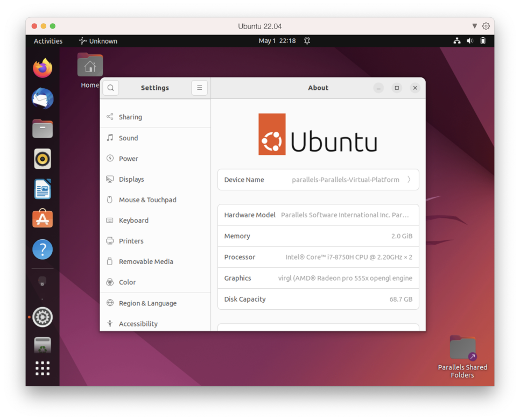Show Applications grid in the dock
The width and height of the screenshot is (520, 420).
tap(43, 368)
